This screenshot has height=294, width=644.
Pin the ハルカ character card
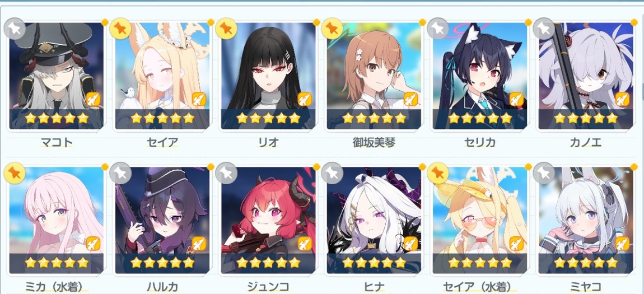click(x=120, y=173)
